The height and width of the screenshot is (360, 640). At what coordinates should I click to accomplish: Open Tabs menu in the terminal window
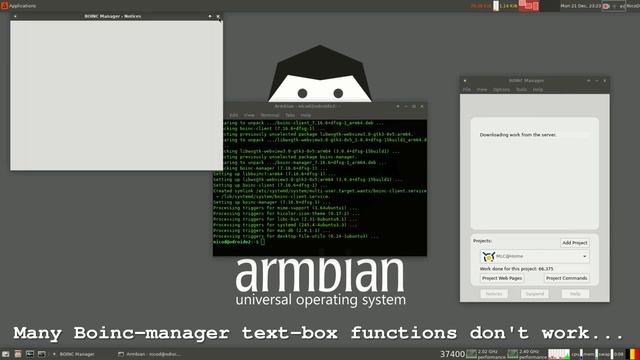pos(290,115)
